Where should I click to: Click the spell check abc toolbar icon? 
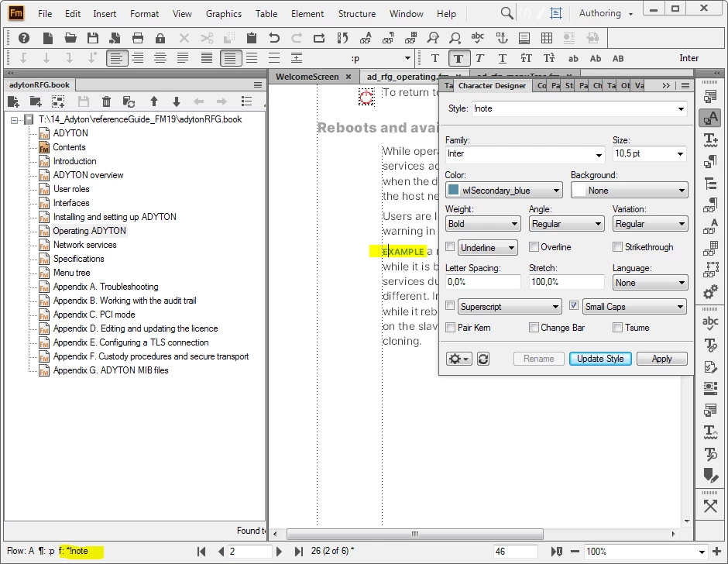pyautogui.click(x=477, y=37)
